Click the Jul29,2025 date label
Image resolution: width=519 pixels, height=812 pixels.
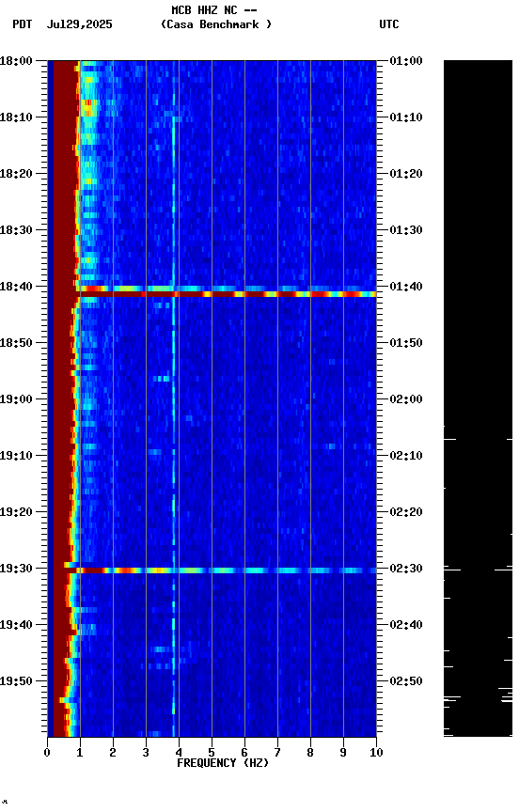point(79,24)
